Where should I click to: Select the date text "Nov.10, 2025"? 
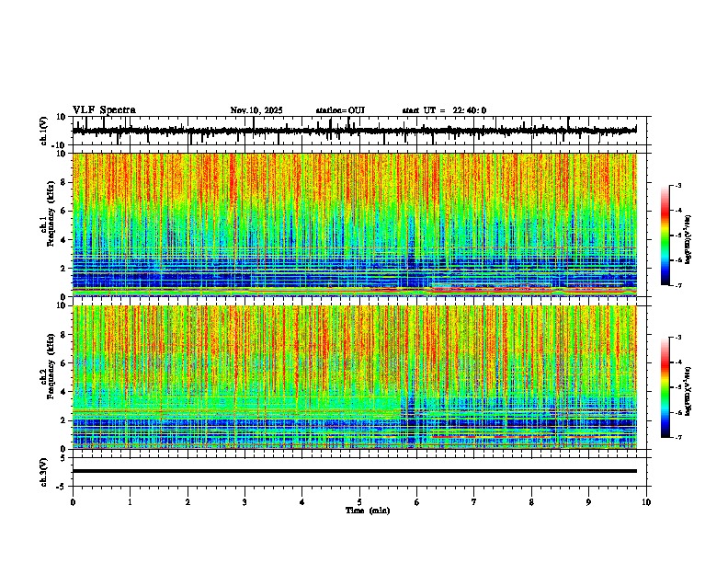click(x=256, y=110)
